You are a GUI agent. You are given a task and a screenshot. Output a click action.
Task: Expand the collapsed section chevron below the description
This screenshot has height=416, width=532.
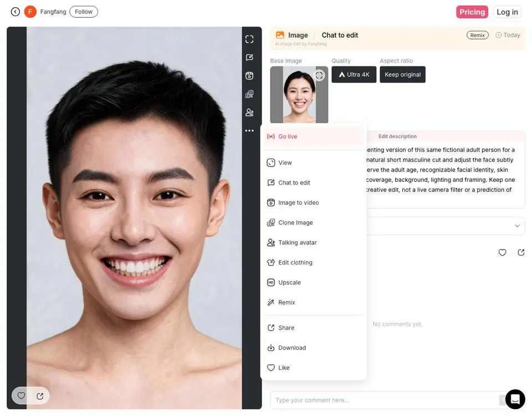517,226
